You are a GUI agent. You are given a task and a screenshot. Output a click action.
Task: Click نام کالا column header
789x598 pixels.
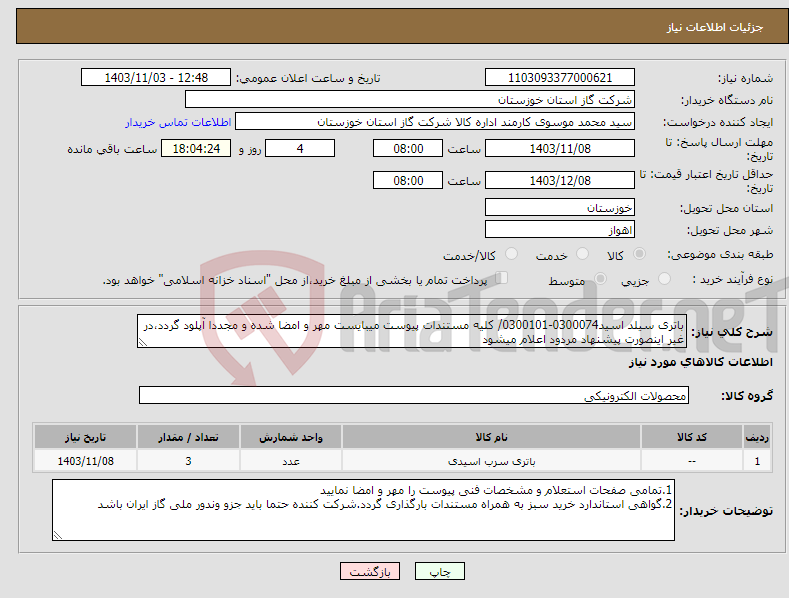(x=491, y=437)
